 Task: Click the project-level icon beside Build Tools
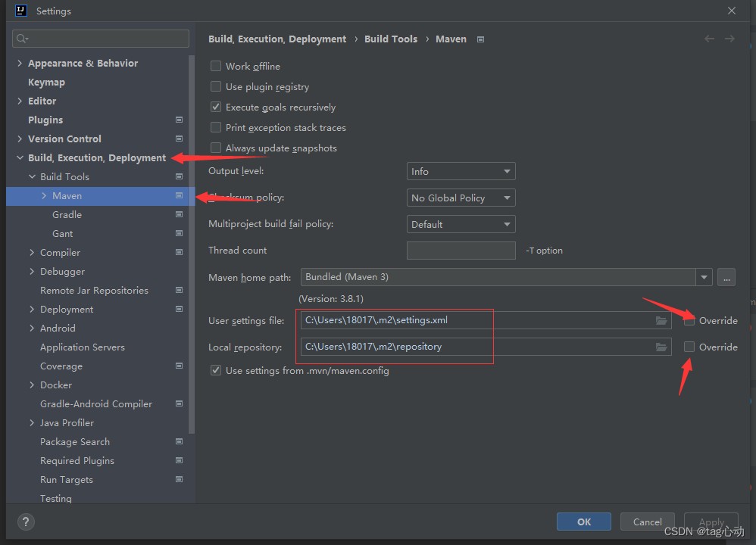pos(179,176)
